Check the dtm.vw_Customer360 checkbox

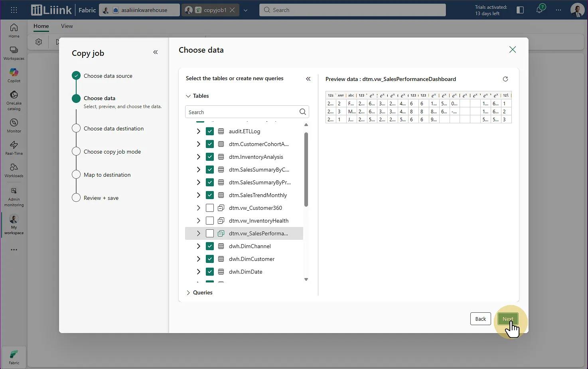[210, 208]
